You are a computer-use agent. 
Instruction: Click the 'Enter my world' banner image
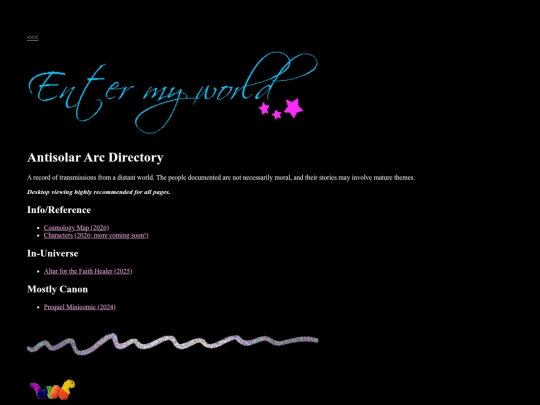pyautogui.click(x=173, y=92)
